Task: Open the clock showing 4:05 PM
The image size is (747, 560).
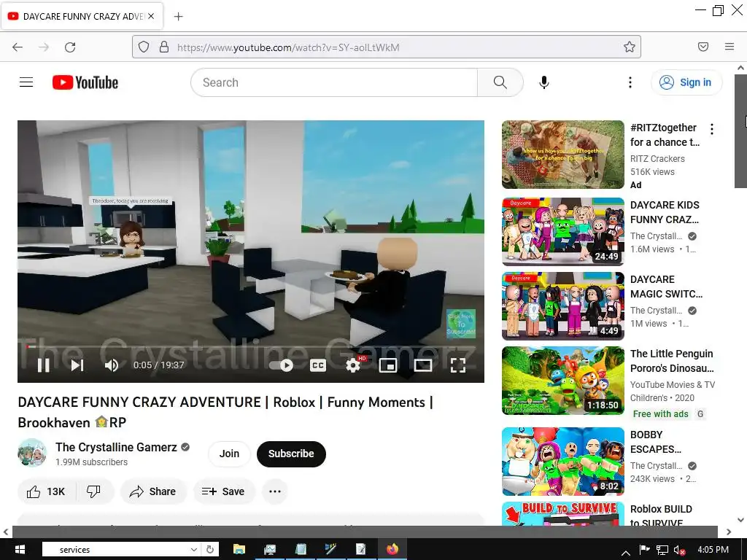Action: coord(713,550)
